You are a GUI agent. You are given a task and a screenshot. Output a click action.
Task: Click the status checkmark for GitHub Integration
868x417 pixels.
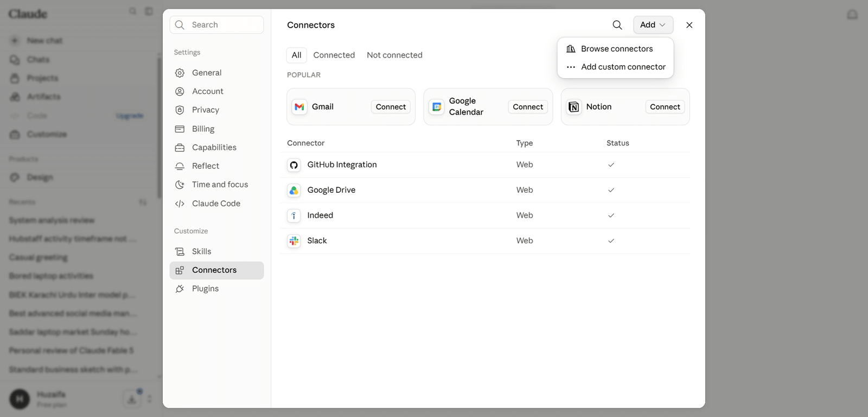click(611, 165)
